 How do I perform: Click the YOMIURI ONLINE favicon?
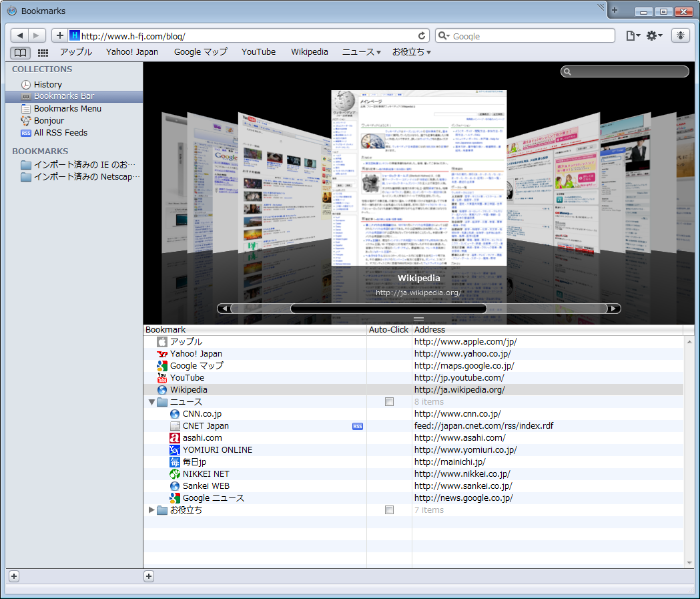175,450
